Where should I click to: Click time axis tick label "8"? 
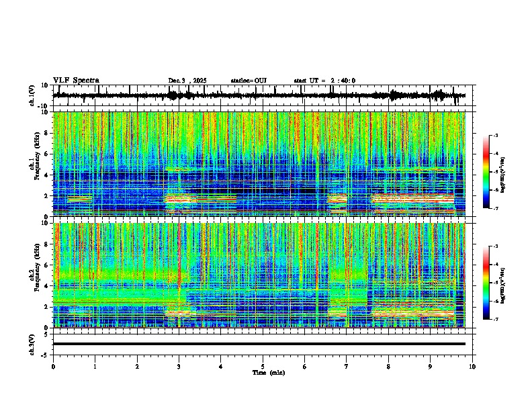pyautogui.click(x=388, y=367)
